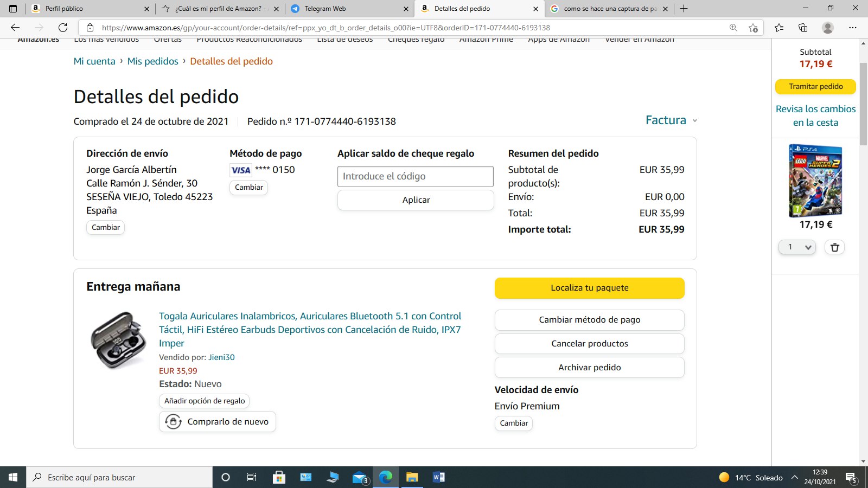This screenshot has height=488, width=868.
Task: Close the Detalles del pedido tab
Action: (535, 9)
